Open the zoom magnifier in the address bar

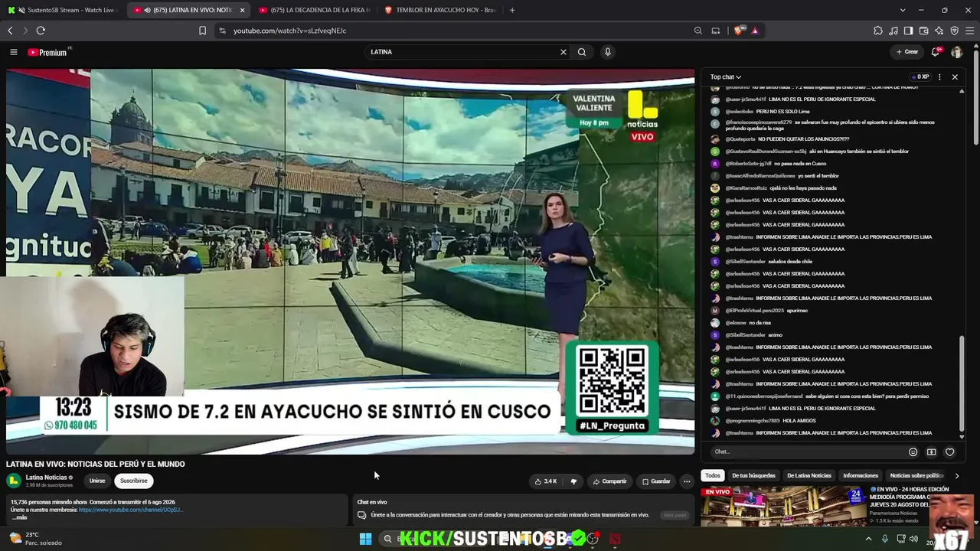(x=697, y=31)
